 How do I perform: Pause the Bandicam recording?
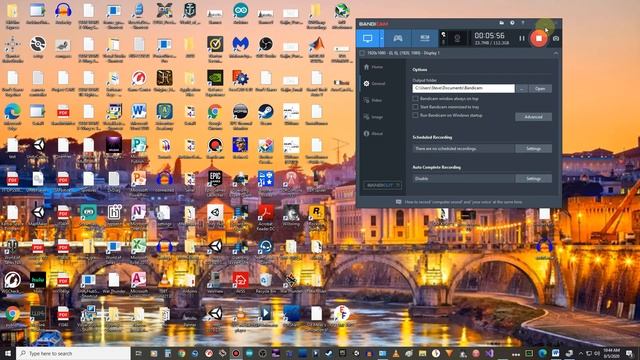point(522,38)
